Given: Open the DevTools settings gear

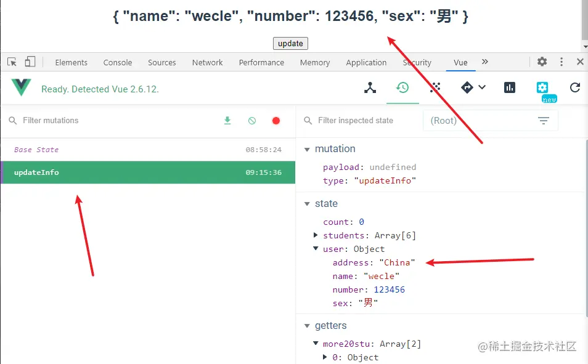Looking at the screenshot, I should click(x=542, y=62).
